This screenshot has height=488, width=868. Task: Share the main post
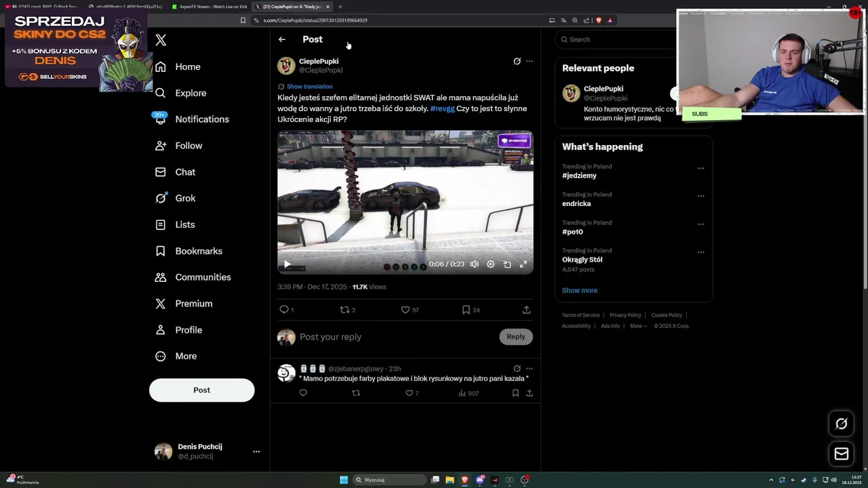point(526,310)
